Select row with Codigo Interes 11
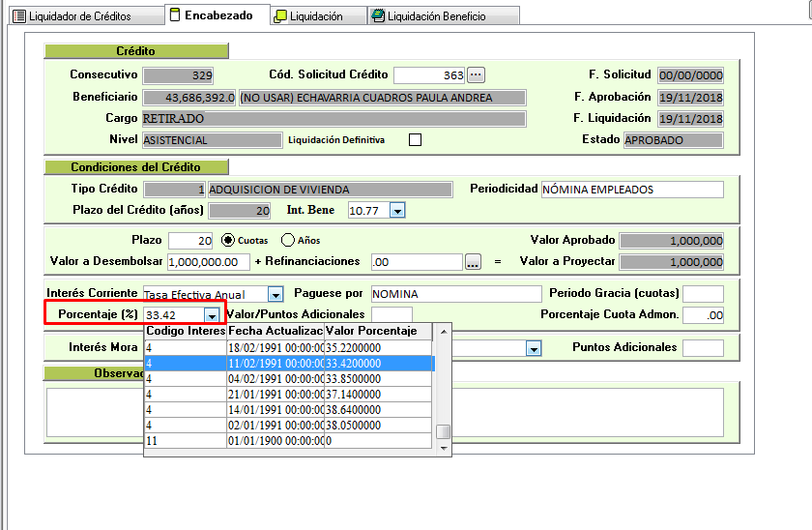Screen dimensions: 812x530 (x=288, y=441)
